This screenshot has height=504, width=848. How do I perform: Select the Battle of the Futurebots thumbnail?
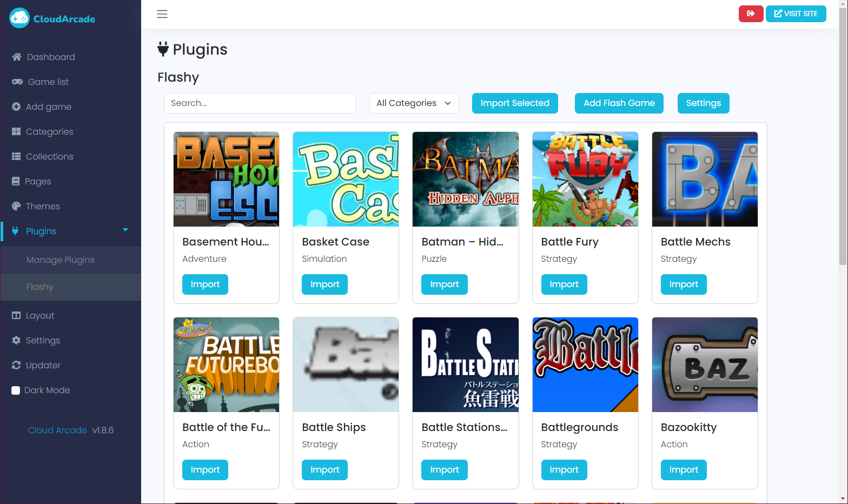(226, 364)
